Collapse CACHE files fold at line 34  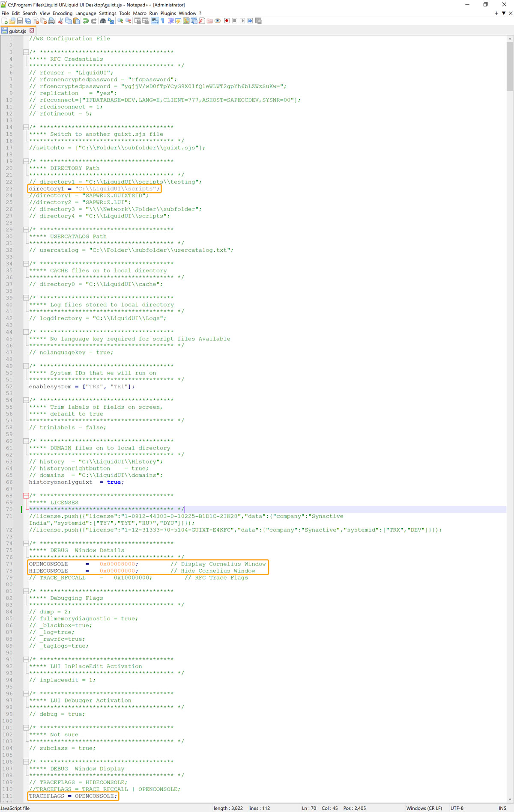[x=26, y=264]
